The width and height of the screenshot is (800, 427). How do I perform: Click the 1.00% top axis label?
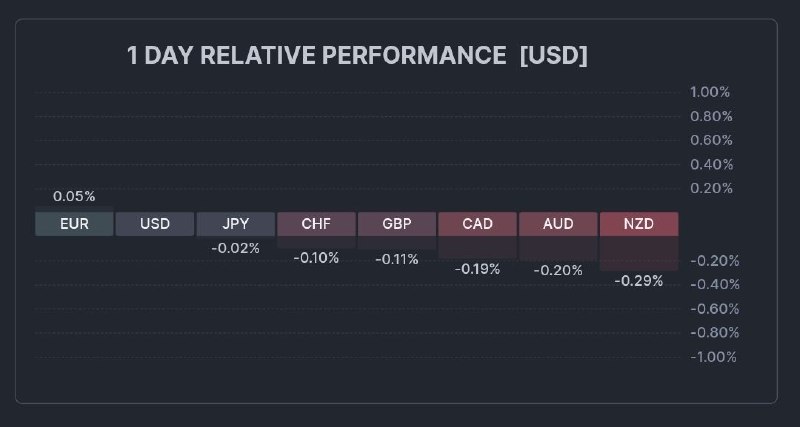point(710,92)
